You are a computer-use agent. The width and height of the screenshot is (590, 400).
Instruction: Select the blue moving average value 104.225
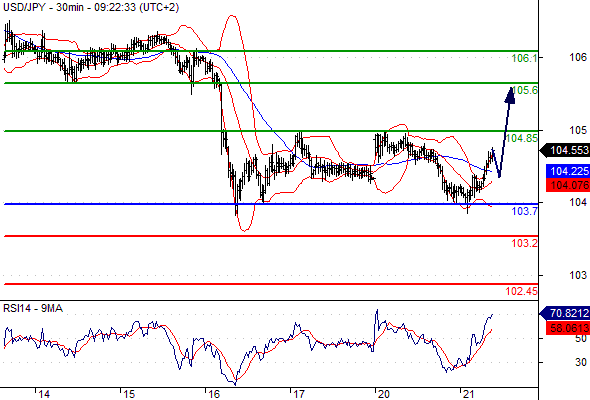coord(568,171)
